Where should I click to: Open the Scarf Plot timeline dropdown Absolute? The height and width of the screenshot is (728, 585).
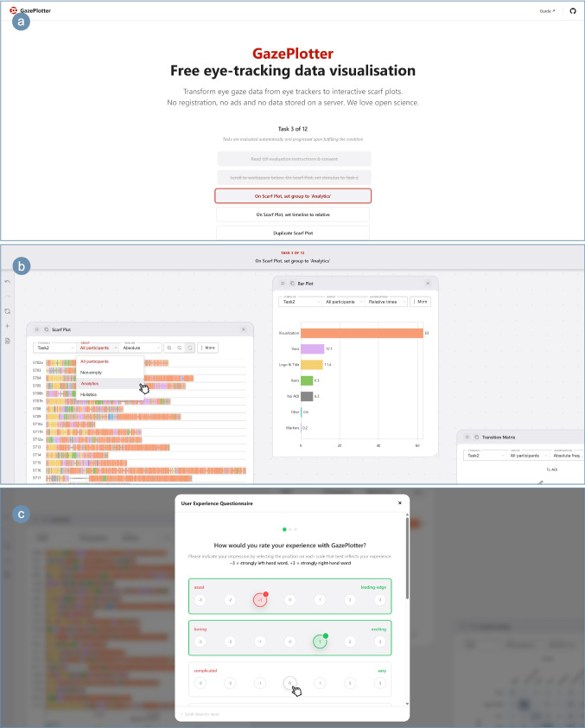pyautogui.click(x=141, y=348)
